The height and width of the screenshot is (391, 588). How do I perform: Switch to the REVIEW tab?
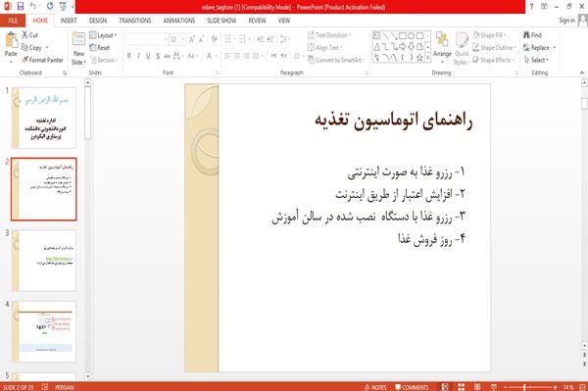tap(257, 21)
